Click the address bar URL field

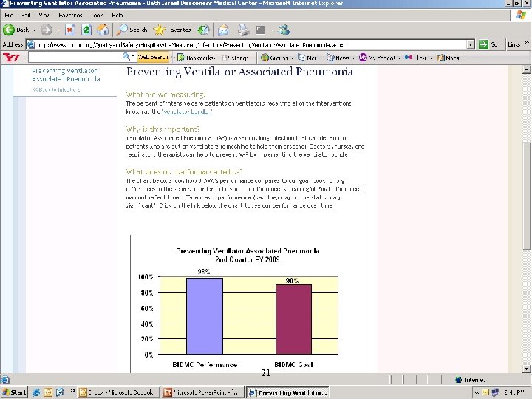click(250, 44)
